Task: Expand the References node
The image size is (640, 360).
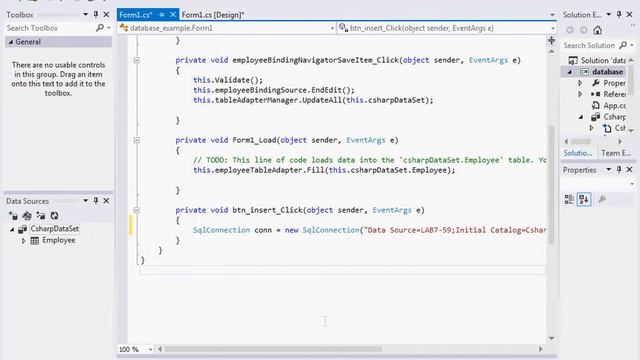Action: [x=580, y=95]
